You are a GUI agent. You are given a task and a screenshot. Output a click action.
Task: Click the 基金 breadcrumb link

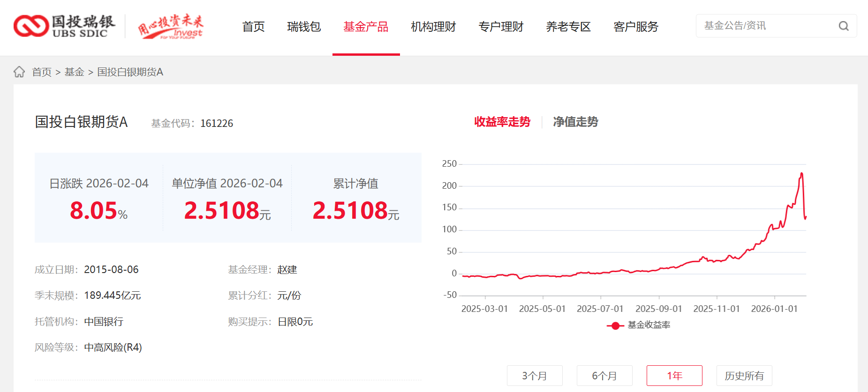point(74,72)
